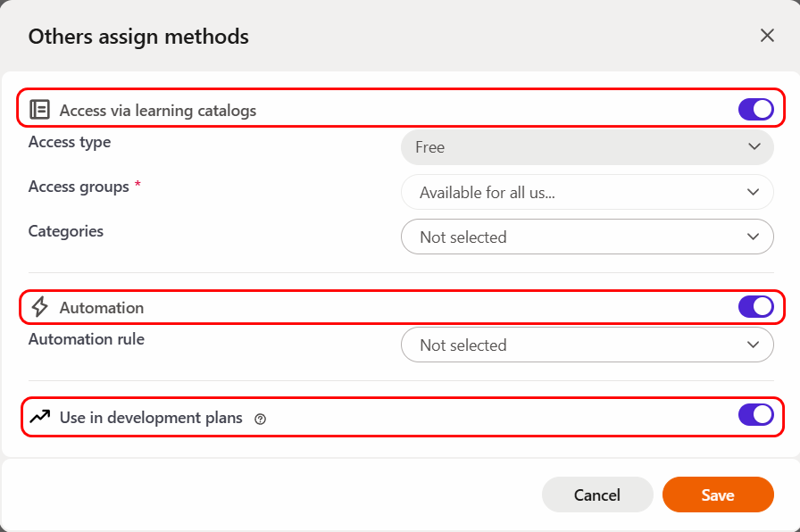Screen dimensions: 800x532
Task: Click the chevron arrow in Automation rule field
Action: coord(754,345)
